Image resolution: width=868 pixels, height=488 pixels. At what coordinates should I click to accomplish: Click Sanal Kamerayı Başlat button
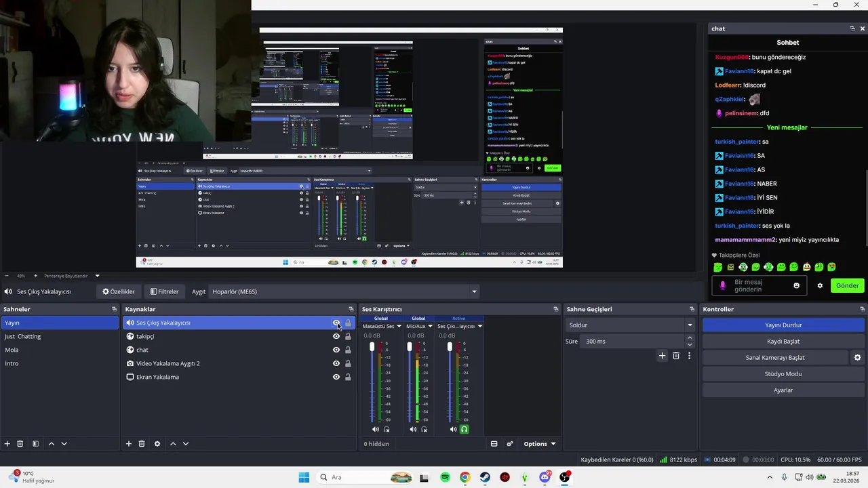tap(775, 357)
